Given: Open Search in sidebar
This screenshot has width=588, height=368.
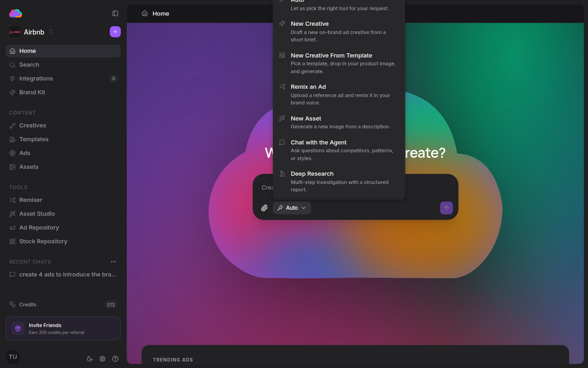Looking at the screenshot, I should click(63, 65).
